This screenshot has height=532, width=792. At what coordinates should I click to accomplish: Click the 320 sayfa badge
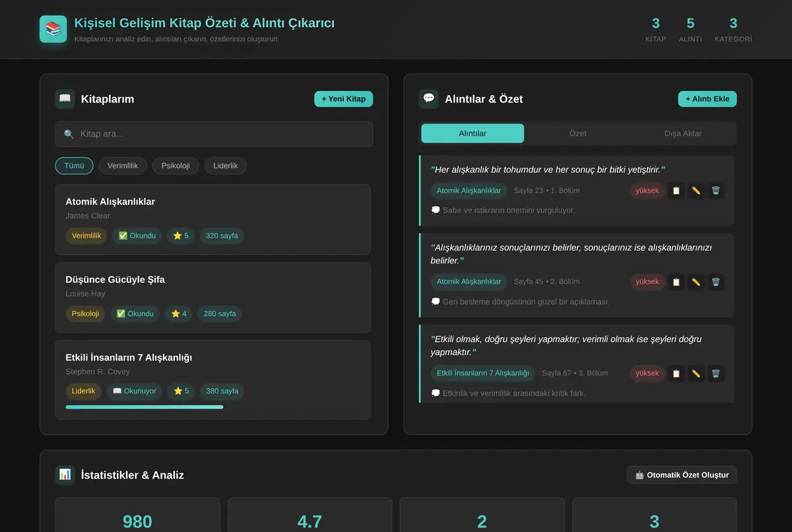222,236
